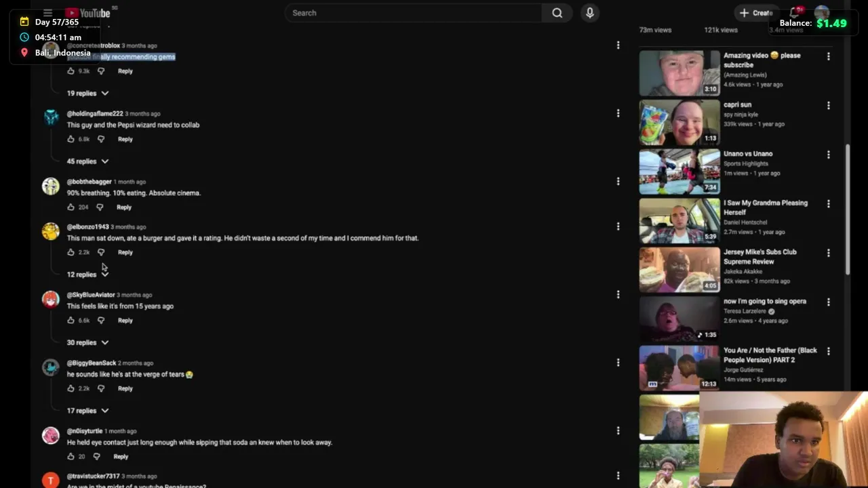Screen dimensions: 868x488
Task: Reply to @elbonzo1943's comment
Action: 125,252
